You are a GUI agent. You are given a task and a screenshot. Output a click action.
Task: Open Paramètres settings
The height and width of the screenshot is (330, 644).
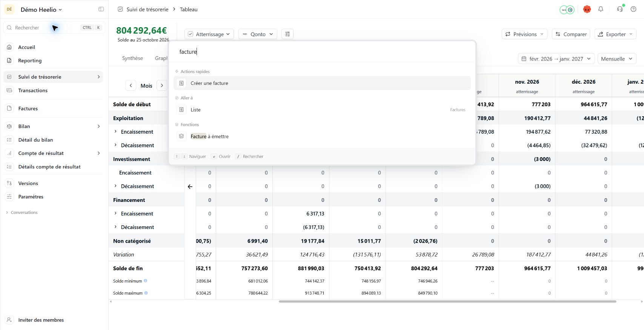pos(53,197)
